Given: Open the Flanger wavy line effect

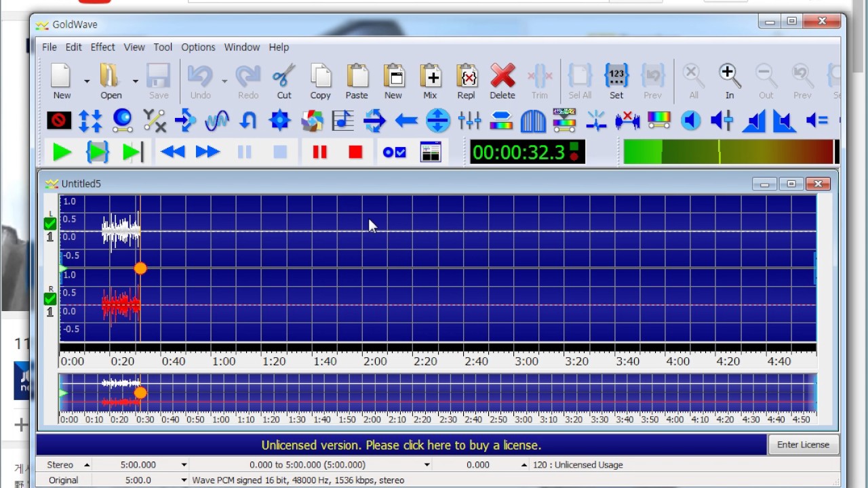Looking at the screenshot, I should click(x=217, y=121).
